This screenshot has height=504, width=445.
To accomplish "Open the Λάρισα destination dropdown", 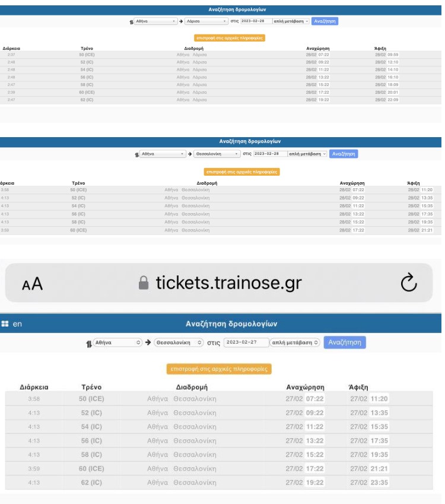I will pyautogui.click(x=206, y=21).
